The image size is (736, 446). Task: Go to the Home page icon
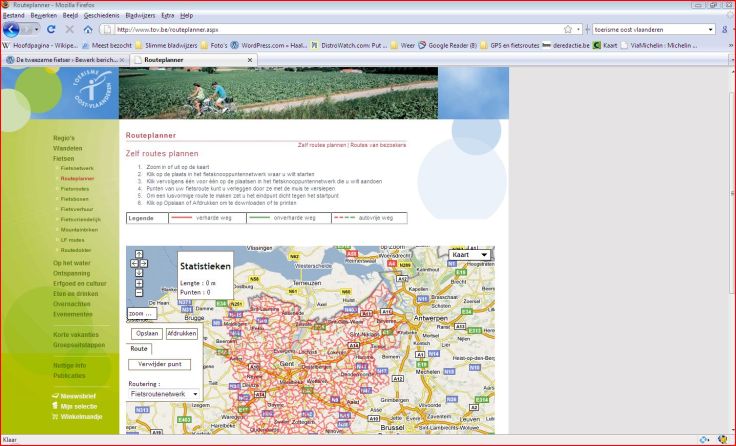tap(88, 29)
